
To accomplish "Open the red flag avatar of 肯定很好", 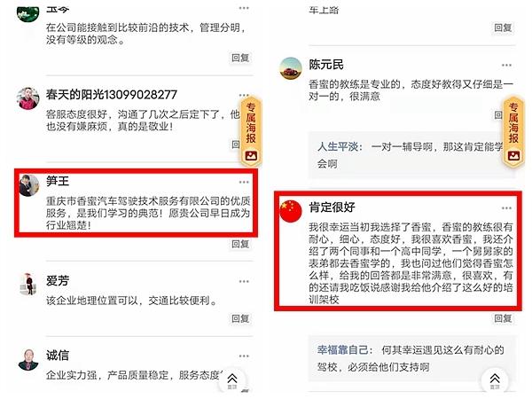I will tap(291, 211).
